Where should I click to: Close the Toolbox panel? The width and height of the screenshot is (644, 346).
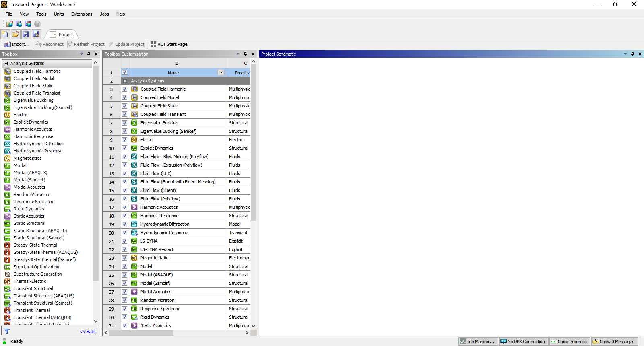[96, 54]
